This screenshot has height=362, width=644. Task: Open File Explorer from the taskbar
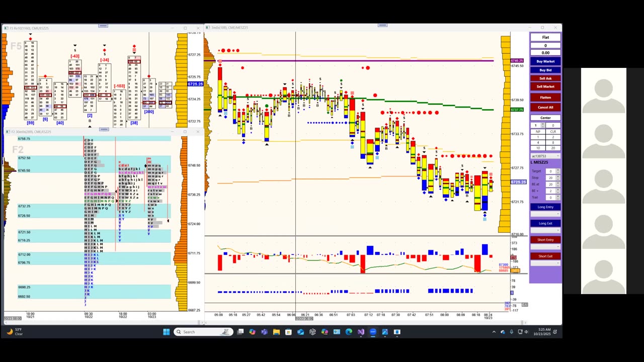click(276, 332)
